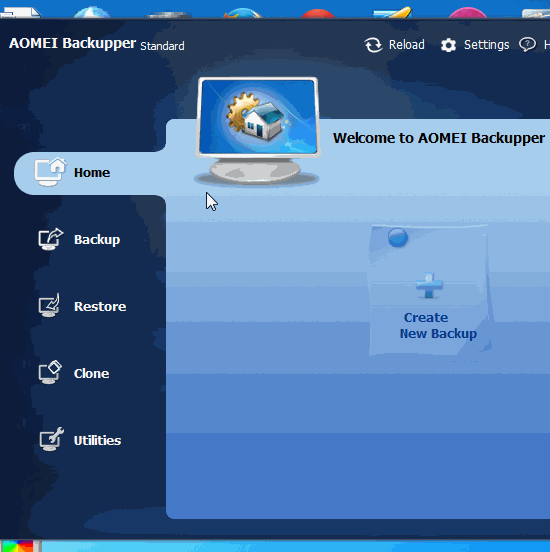Click the colorful Start button in taskbar
This screenshot has width=550, height=552.
pos(18,546)
